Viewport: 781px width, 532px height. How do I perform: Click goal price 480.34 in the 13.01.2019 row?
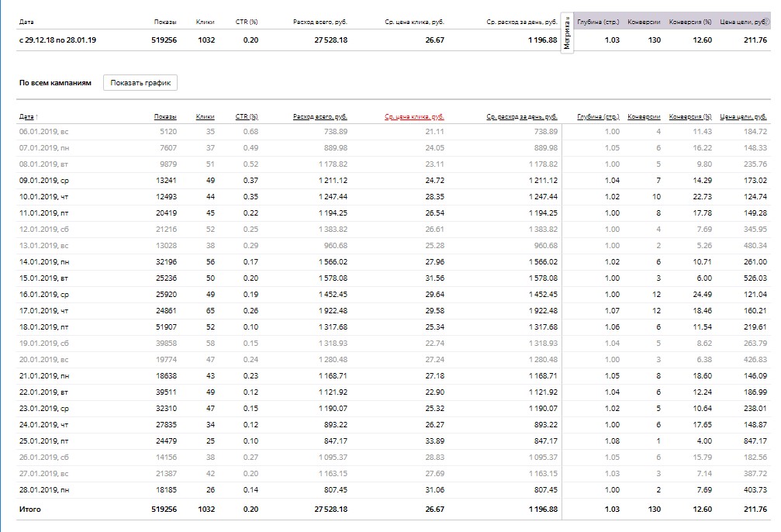click(755, 246)
